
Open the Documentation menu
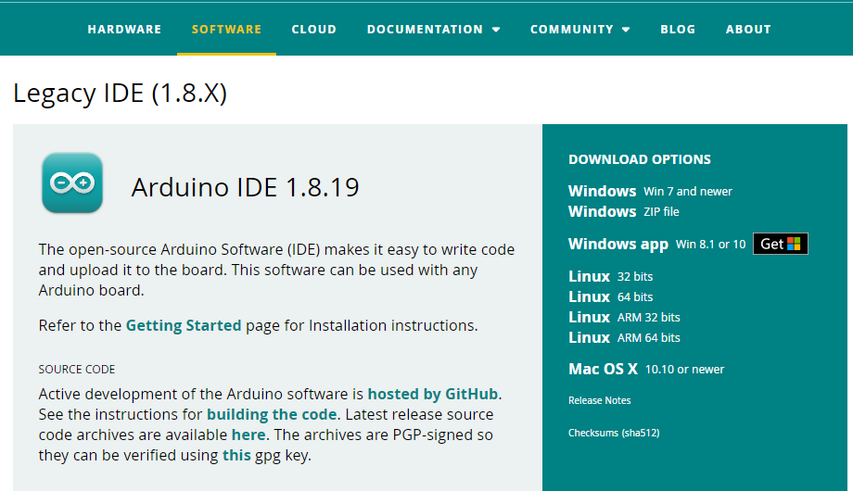pyautogui.click(x=425, y=30)
